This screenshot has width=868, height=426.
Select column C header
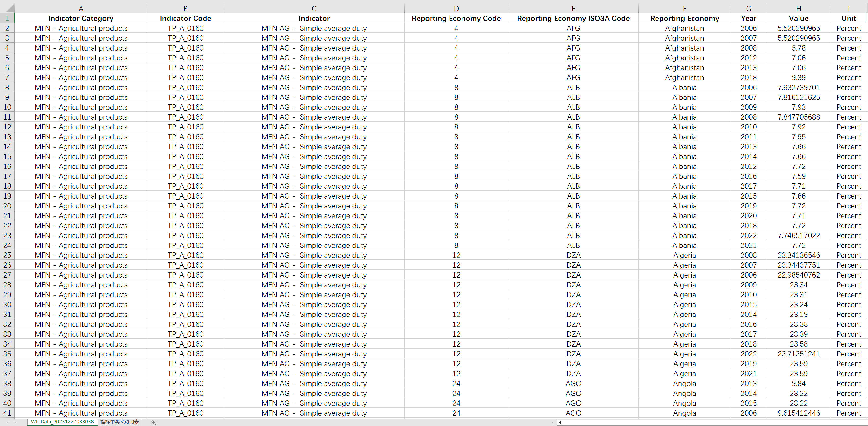point(314,8)
